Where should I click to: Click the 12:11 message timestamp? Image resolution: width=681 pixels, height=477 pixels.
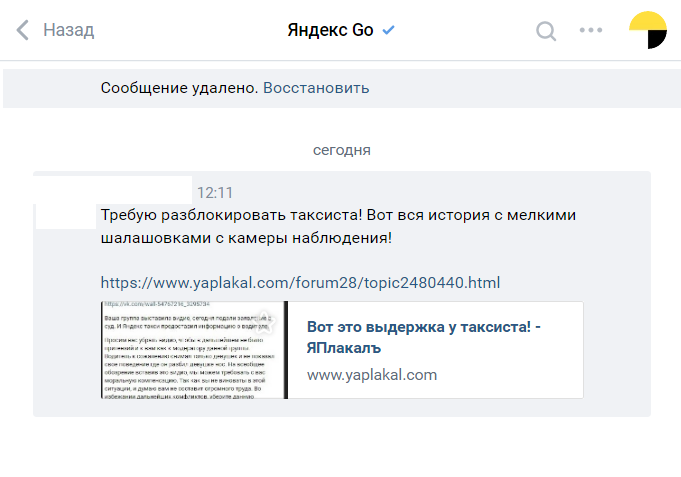click(x=215, y=192)
